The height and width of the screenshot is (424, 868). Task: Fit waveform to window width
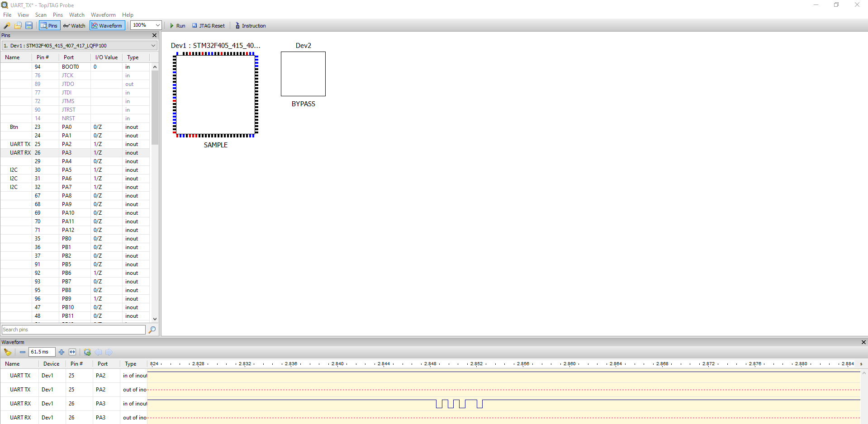tap(72, 352)
